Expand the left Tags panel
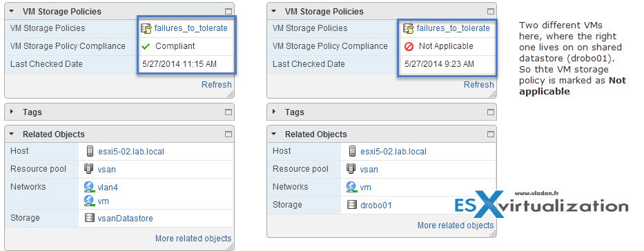 coord(12,112)
